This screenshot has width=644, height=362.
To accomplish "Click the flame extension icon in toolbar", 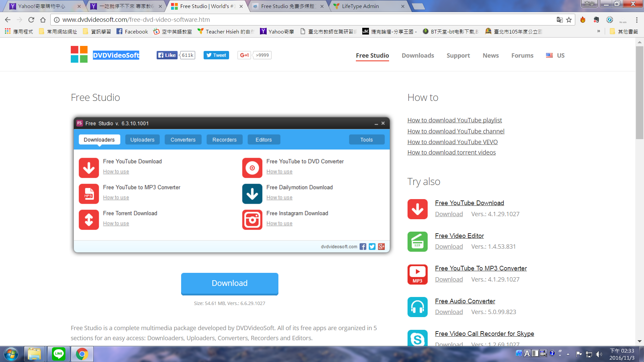I will click(583, 20).
